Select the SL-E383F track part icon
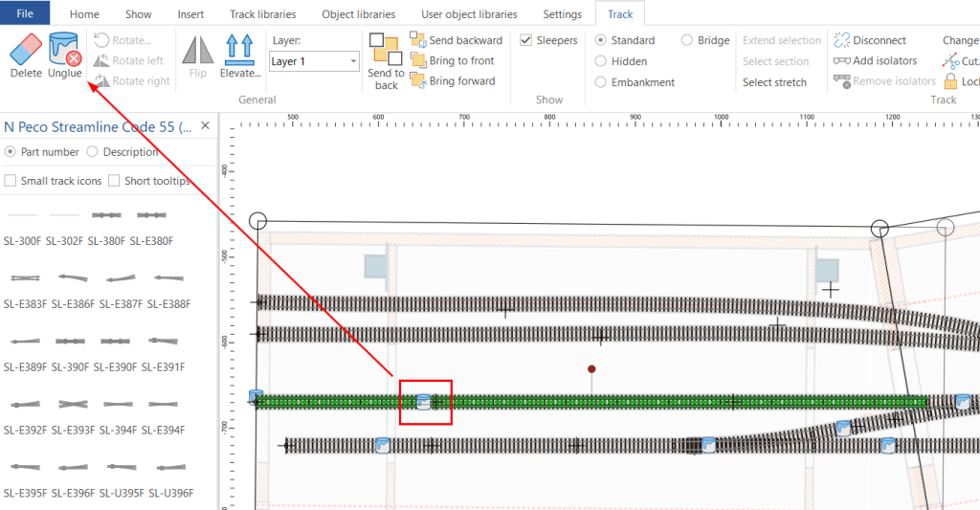The width and height of the screenshot is (980, 510). 24,278
